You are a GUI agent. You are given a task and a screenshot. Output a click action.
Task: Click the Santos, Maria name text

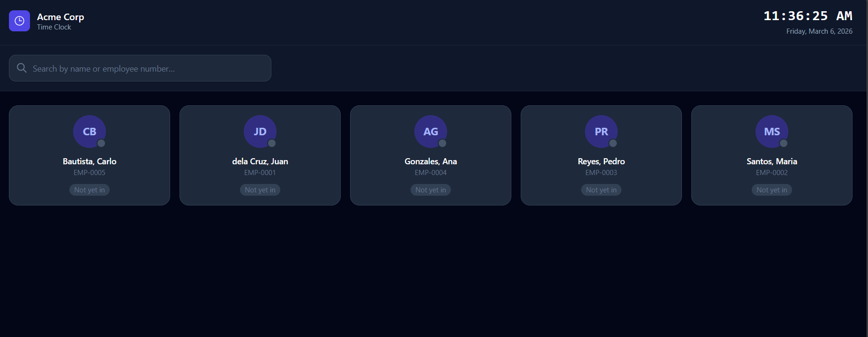pyautogui.click(x=772, y=161)
